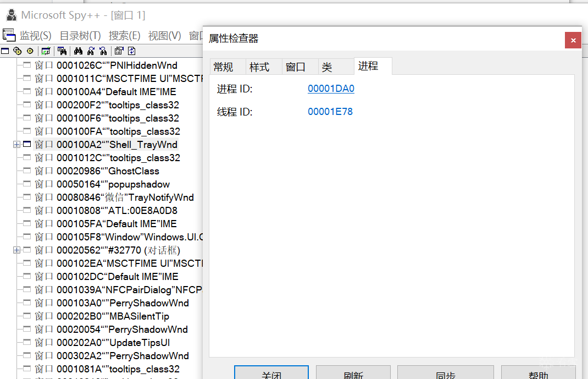
Task: Open the Processes view toolbar icon
Action: pyautogui.click(x=17, y=51)
